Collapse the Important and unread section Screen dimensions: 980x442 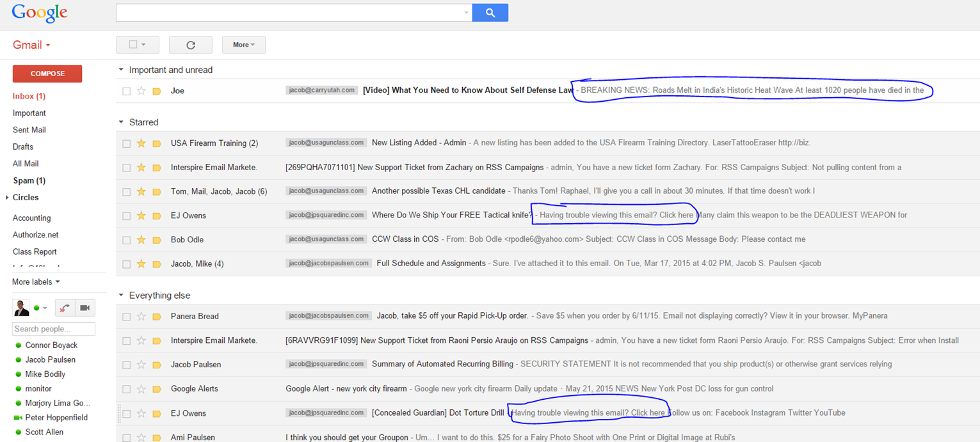(121, 70)
